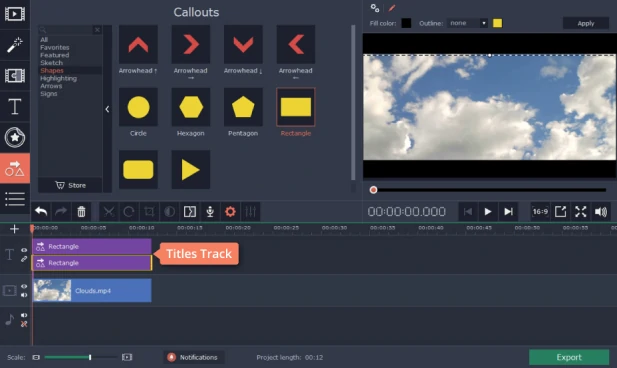Open the Titles tab with T icon

pyautogui.click(x=15, y=106)
